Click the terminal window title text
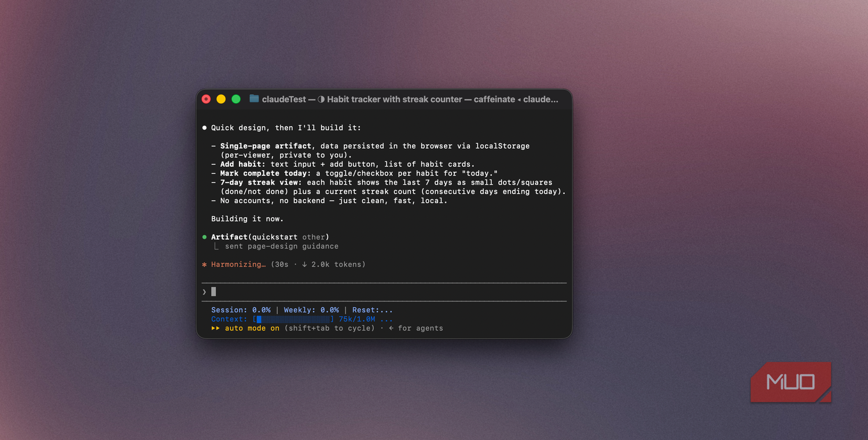 (x=410, y=99)
